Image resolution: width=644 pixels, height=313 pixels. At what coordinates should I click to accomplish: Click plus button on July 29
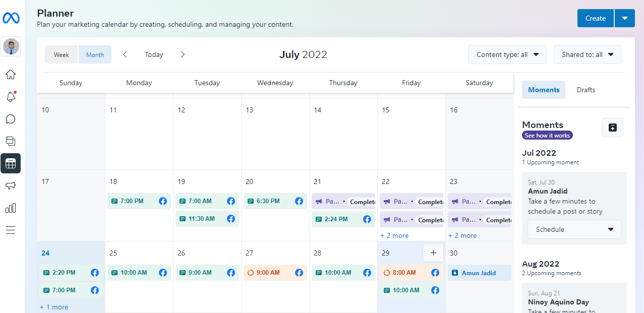pyautogui.click(x=433, y=253)
